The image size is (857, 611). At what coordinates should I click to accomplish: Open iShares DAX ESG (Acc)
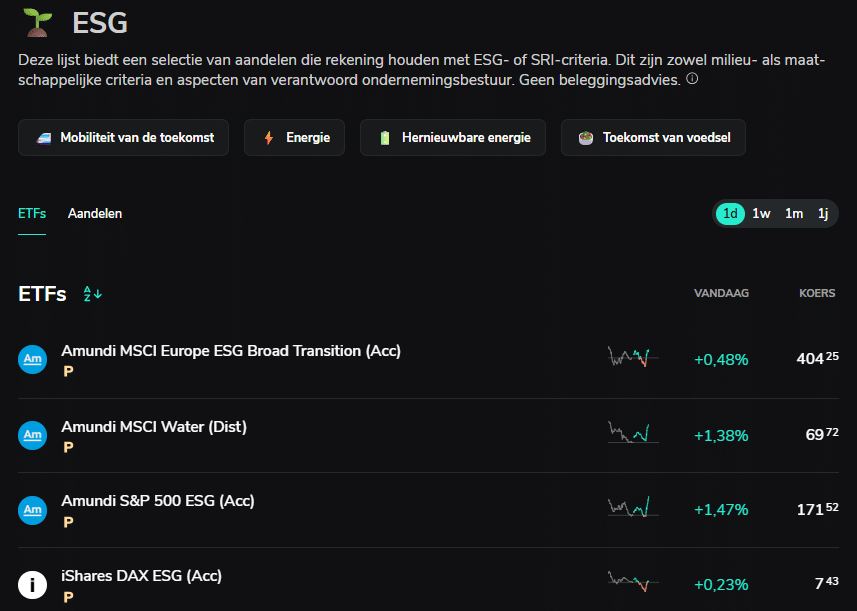coord(428,580)
